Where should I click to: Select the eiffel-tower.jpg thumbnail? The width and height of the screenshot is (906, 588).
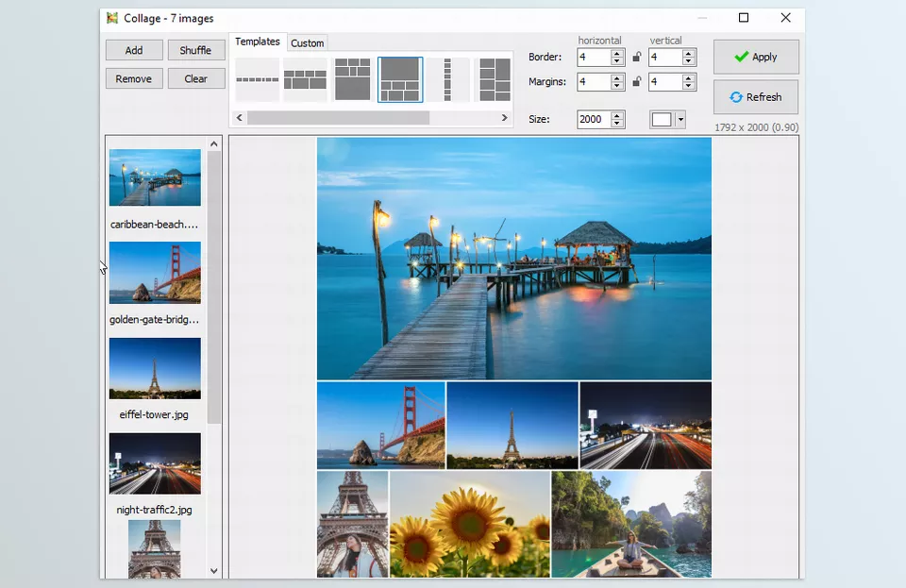pos(155,368)
